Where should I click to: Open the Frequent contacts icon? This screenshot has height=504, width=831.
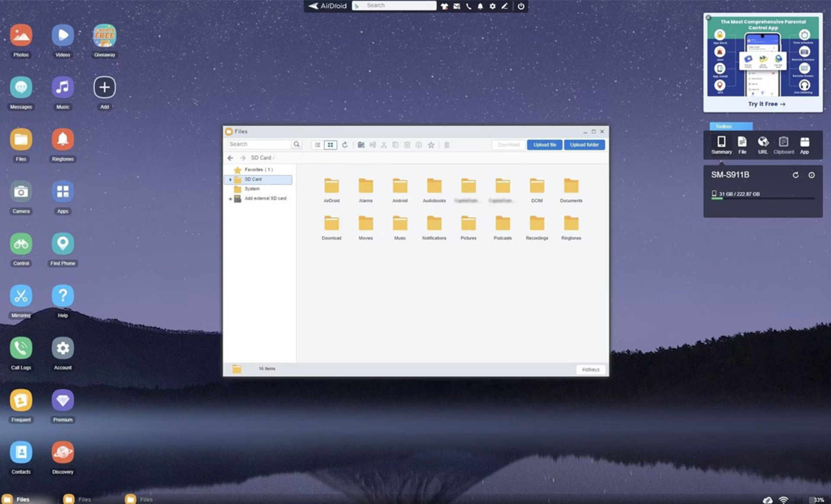(21, 400)
